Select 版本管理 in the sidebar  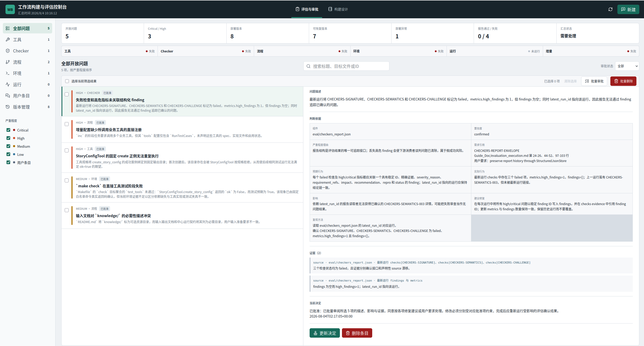[27, 107]
